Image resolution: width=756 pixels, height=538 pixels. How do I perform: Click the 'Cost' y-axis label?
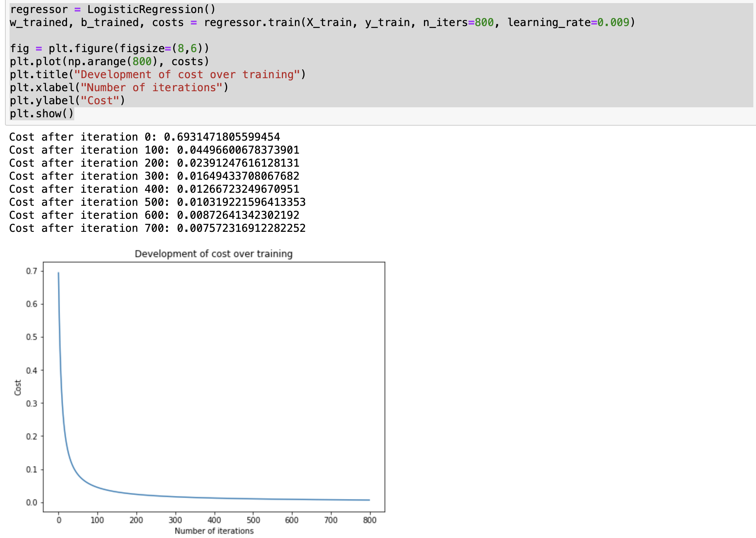point(18,387)
